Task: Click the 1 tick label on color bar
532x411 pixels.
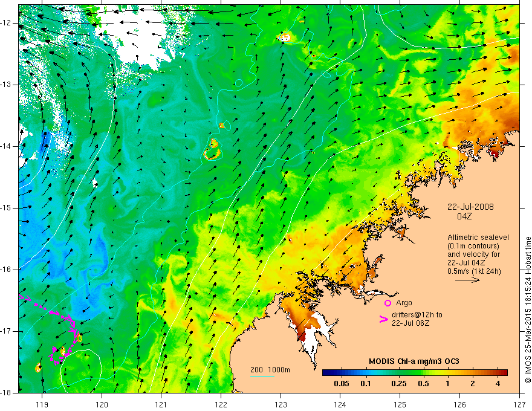Action: (x=448, y=384)
